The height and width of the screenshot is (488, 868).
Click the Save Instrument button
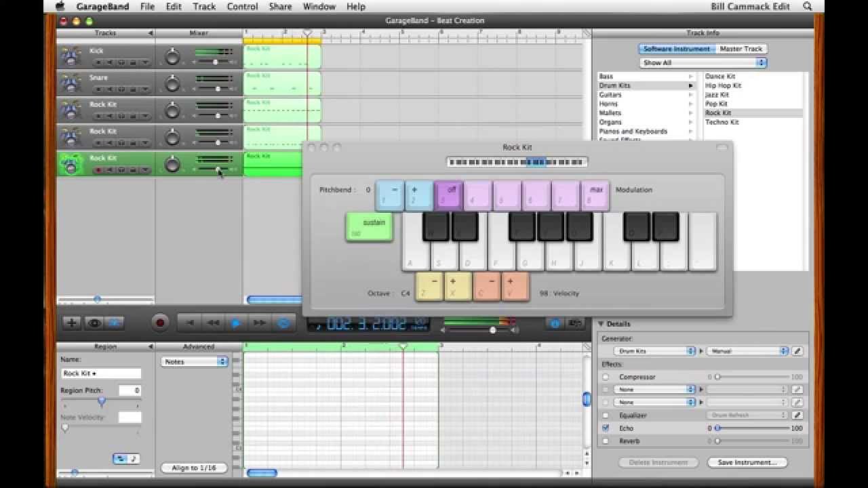(747, 462)
